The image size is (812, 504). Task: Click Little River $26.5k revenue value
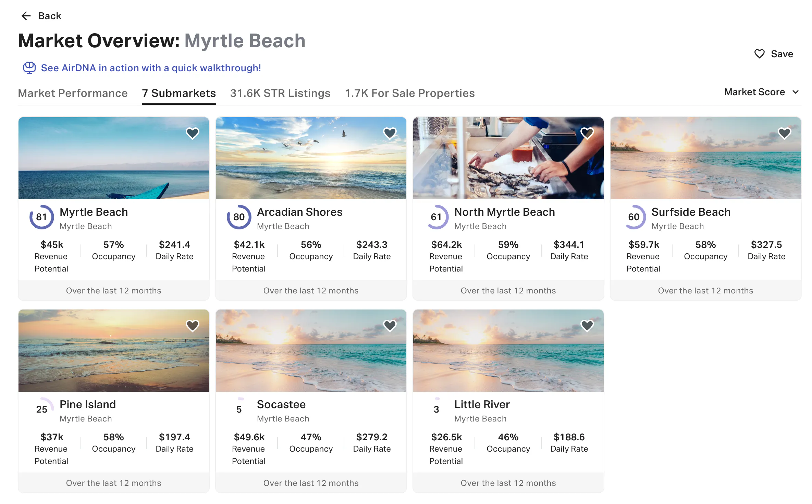coord(446,437)
